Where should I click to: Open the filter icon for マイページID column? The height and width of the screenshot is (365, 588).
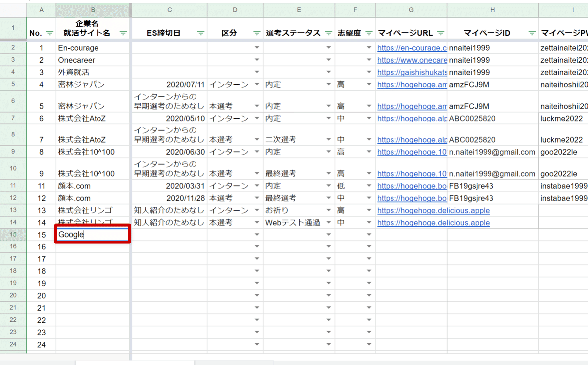[532, 33]
